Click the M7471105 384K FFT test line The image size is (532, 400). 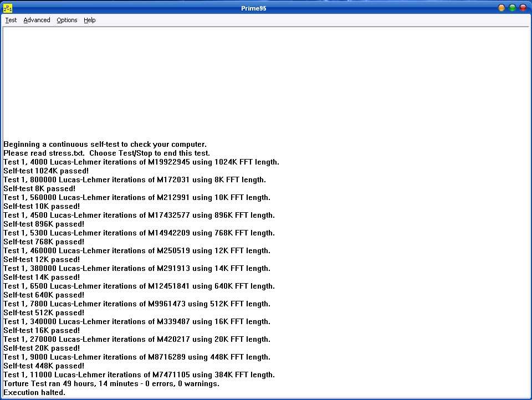point(139,375)
